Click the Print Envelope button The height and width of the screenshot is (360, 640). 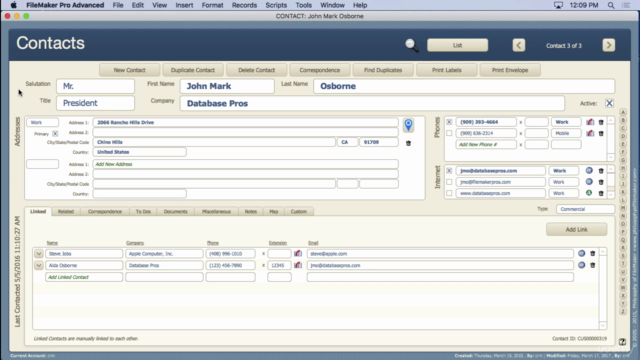(510, 70)
